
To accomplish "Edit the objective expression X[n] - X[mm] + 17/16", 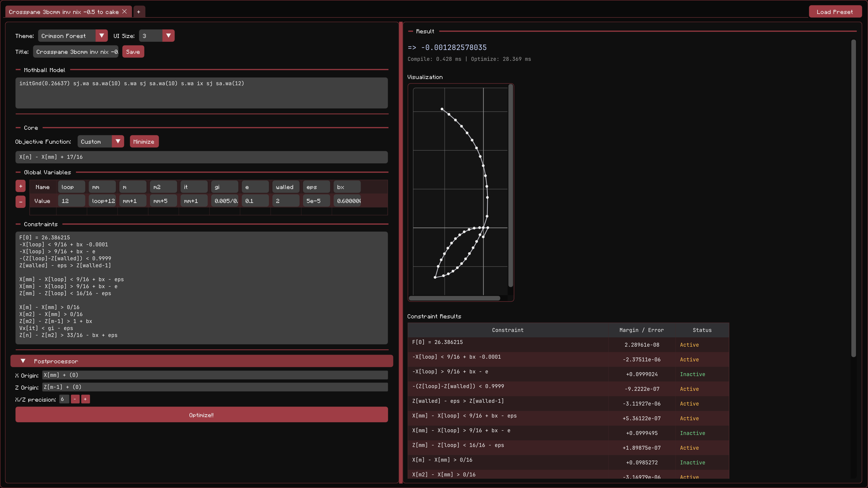I will (201, 157).
